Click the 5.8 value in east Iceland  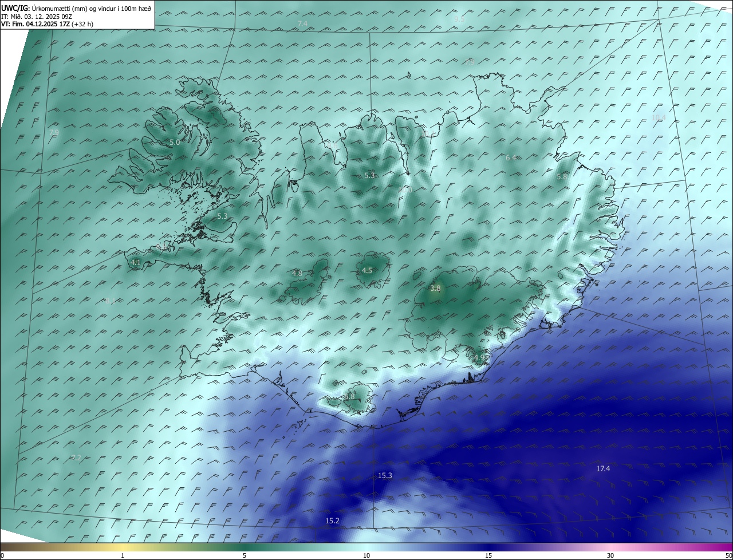562,177
